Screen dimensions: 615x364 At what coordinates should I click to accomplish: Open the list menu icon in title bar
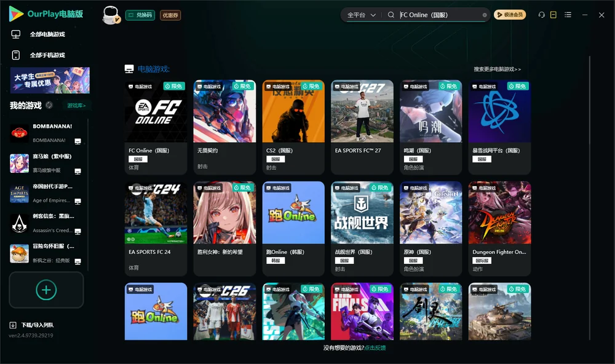pyautogui.click(x=568, y=15)
